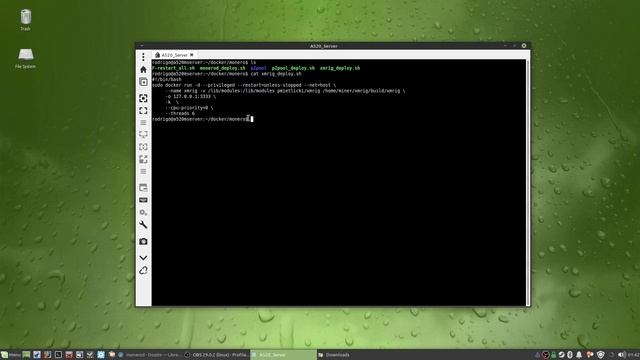Select the A520_Server tab
This screenshot has width=640, height=360.
point(175,55)
